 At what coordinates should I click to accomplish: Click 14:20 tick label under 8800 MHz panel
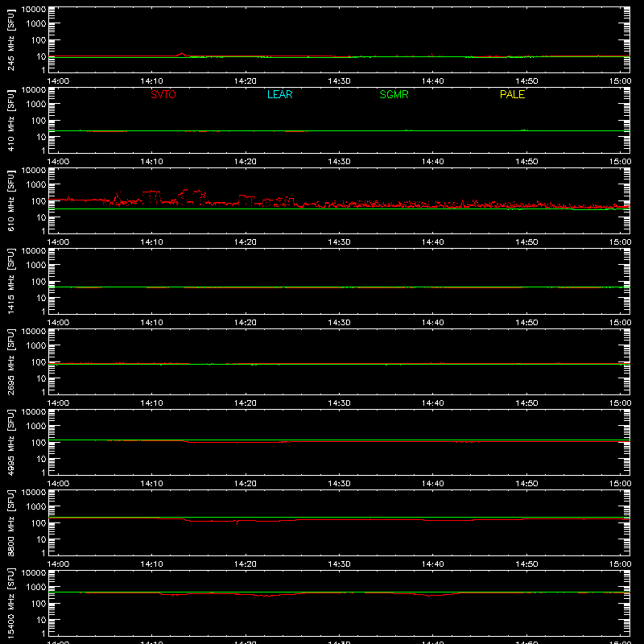coord(246,564)
